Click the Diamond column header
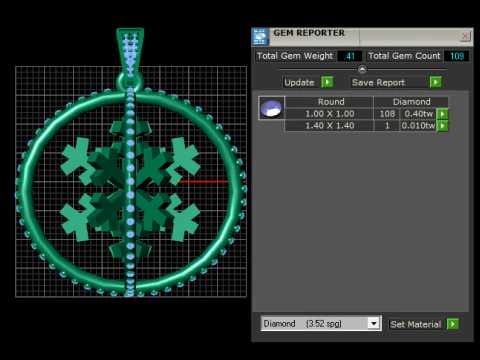The height and width of the screenshot is (360, 480). pyautogui.click(x=411, y=102)
